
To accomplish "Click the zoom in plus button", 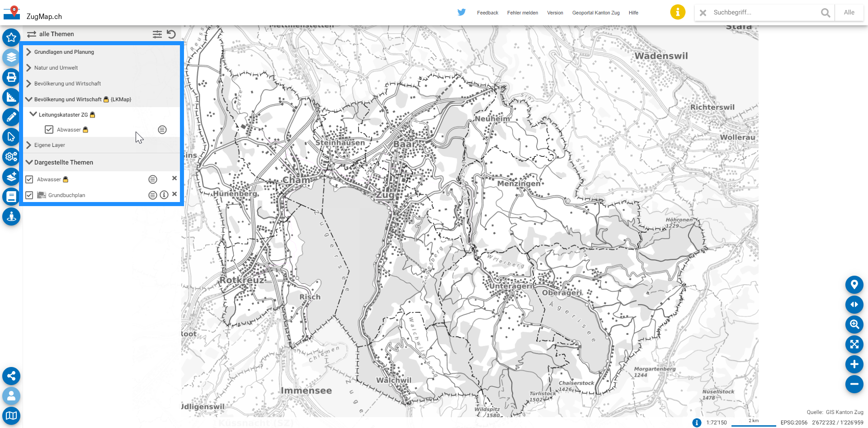I will coord(854,364).
